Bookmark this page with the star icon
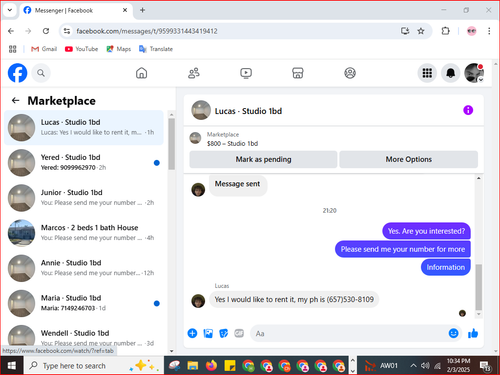 click(x=421, y=31)
